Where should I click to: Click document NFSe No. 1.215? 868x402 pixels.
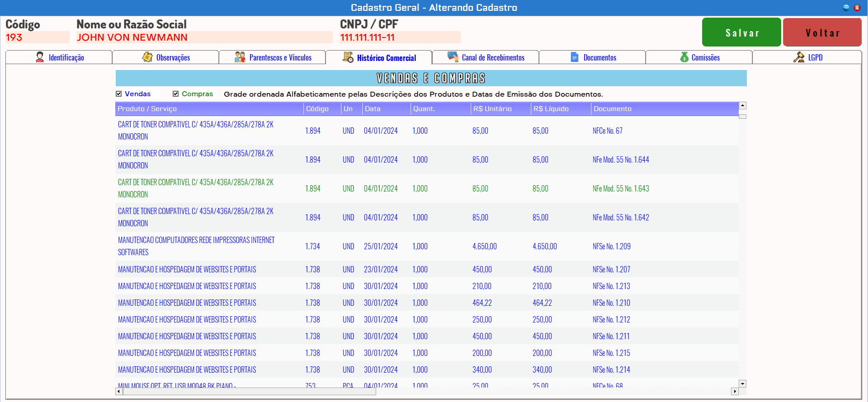611,353
